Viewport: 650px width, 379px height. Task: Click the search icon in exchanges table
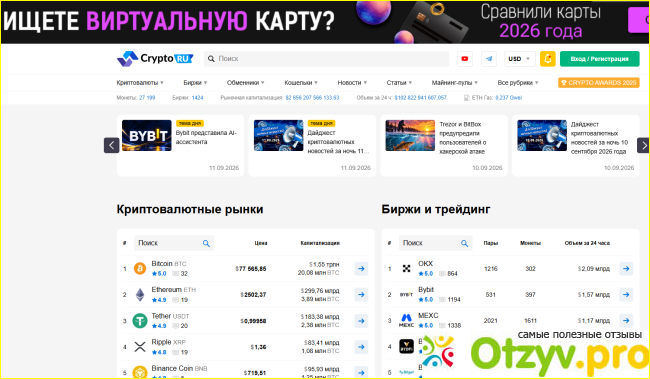[x=464, y=243]
